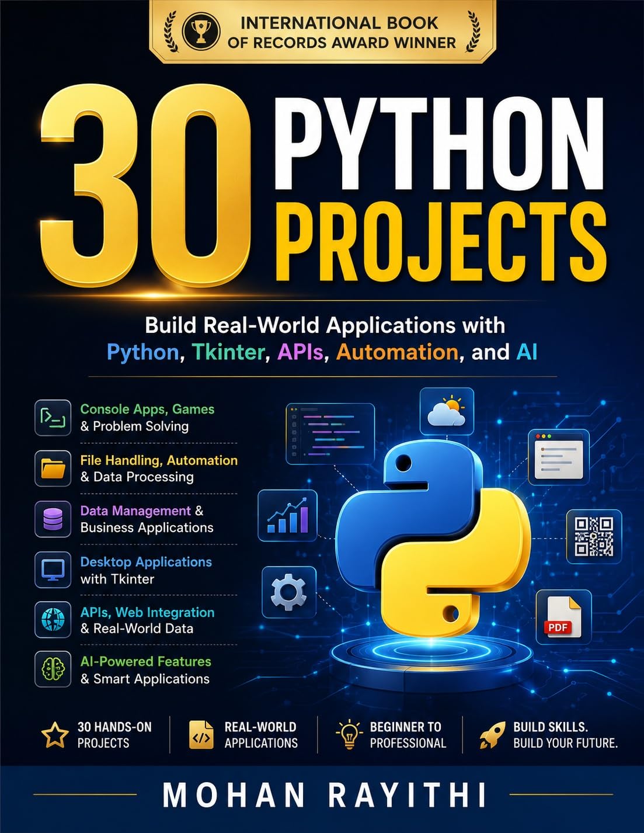This screenshot has height=833, width=644.
Task: Click the text Desktop Applications
Action: click(146, 562)
